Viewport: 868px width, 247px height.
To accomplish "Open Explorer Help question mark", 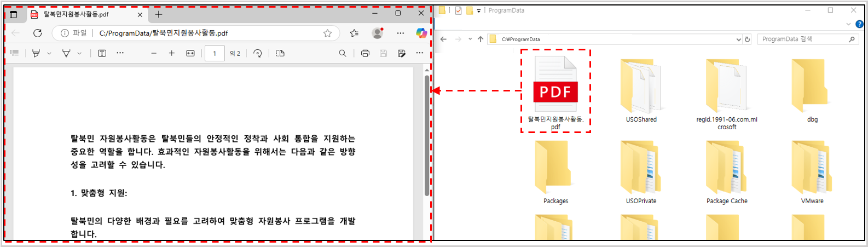I will coord(859,24).
